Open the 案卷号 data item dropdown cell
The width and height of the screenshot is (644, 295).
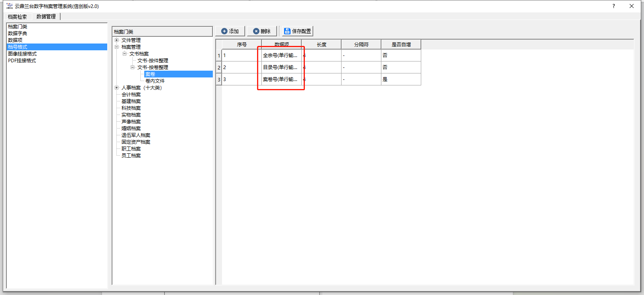[x=281, y=79]
